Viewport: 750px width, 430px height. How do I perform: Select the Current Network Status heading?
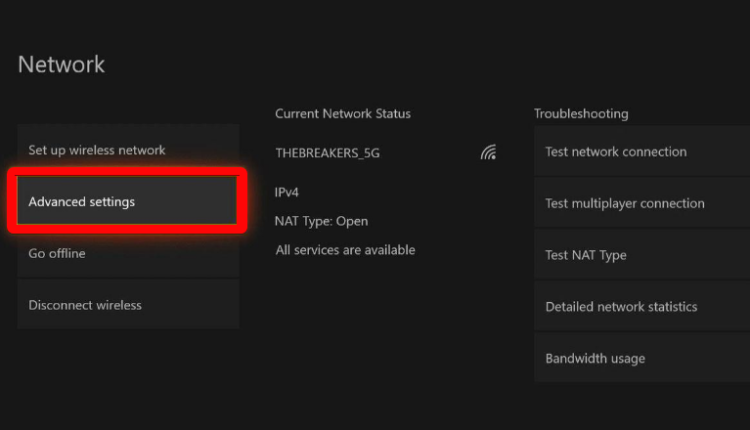click(x=343, y=114)
